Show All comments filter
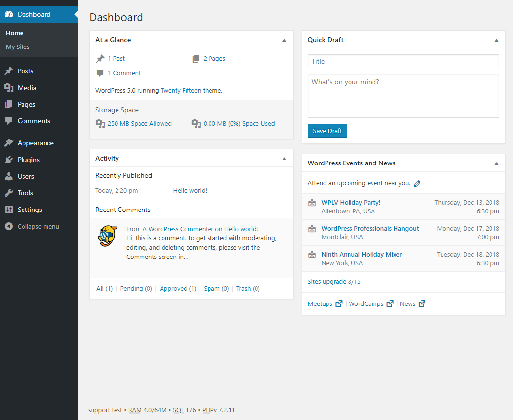This screenshot has height=420, width=513. pyautogui.click(x=100, y=288)
